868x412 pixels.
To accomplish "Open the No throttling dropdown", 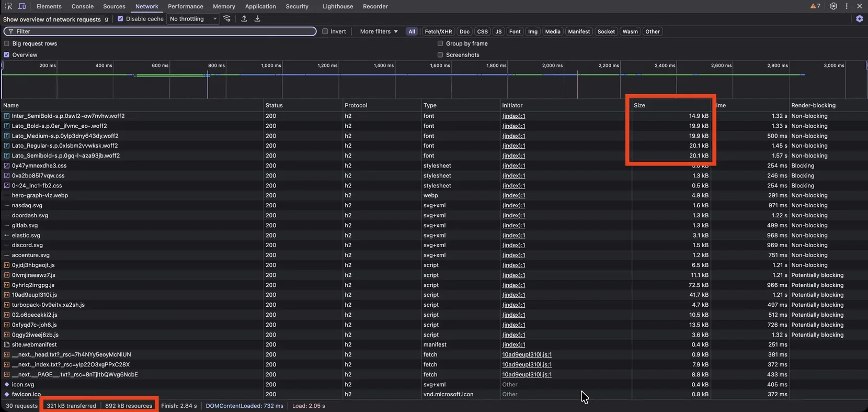I will pos(193,19).
